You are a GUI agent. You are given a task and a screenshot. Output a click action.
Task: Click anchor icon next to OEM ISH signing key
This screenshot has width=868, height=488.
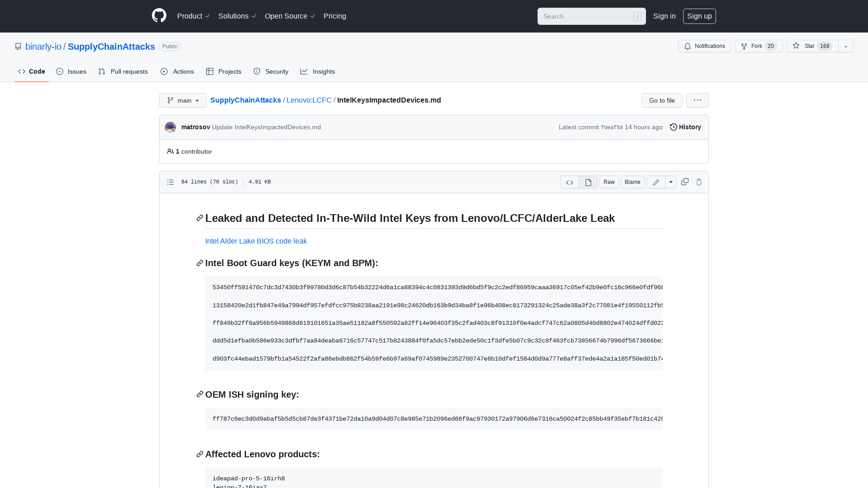200,394
